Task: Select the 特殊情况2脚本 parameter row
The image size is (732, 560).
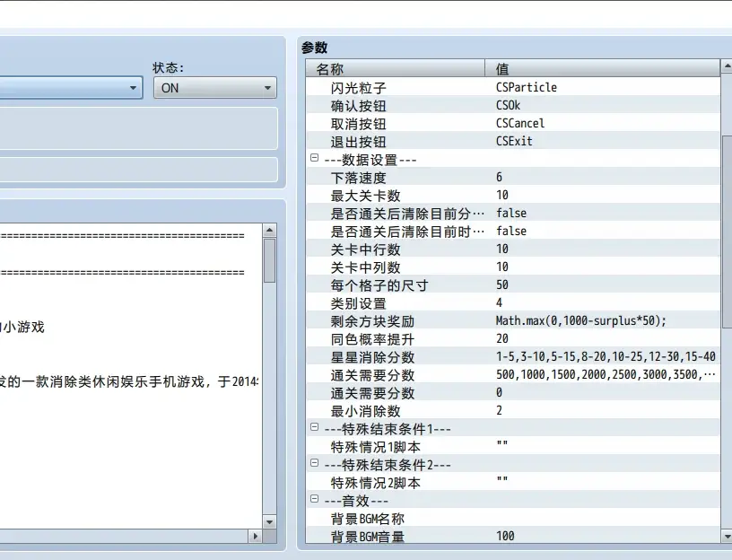Action: click(x=513, y=482)
